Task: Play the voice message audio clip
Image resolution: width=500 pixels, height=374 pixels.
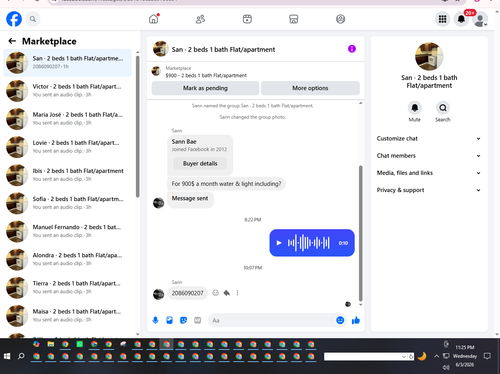Action: pos(279,243)
